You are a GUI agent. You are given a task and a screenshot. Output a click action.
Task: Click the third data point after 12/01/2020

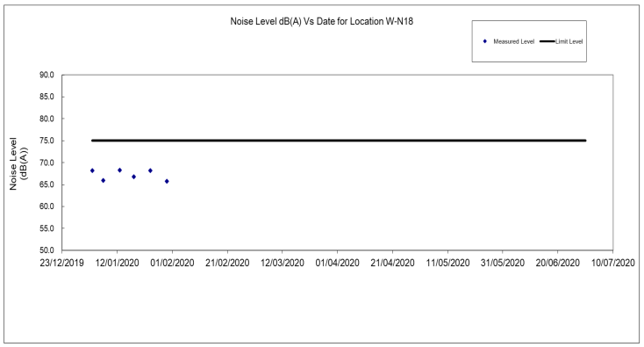(x=119, y=170)
